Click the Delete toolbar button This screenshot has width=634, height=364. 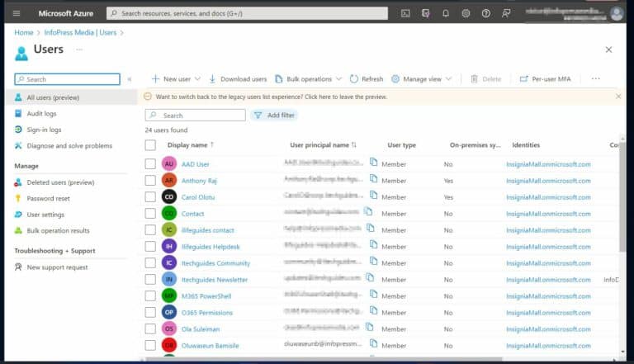tap(486, 79)
